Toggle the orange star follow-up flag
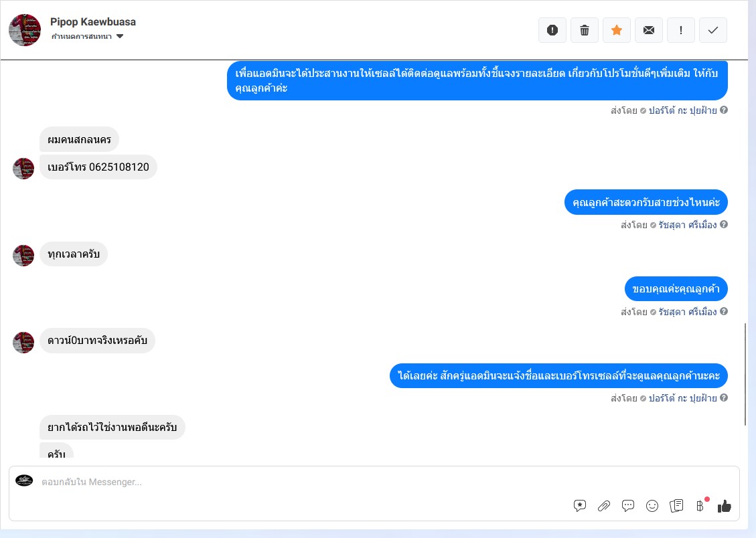Screen dimensions: 756x538 click(x=617, y=30)
